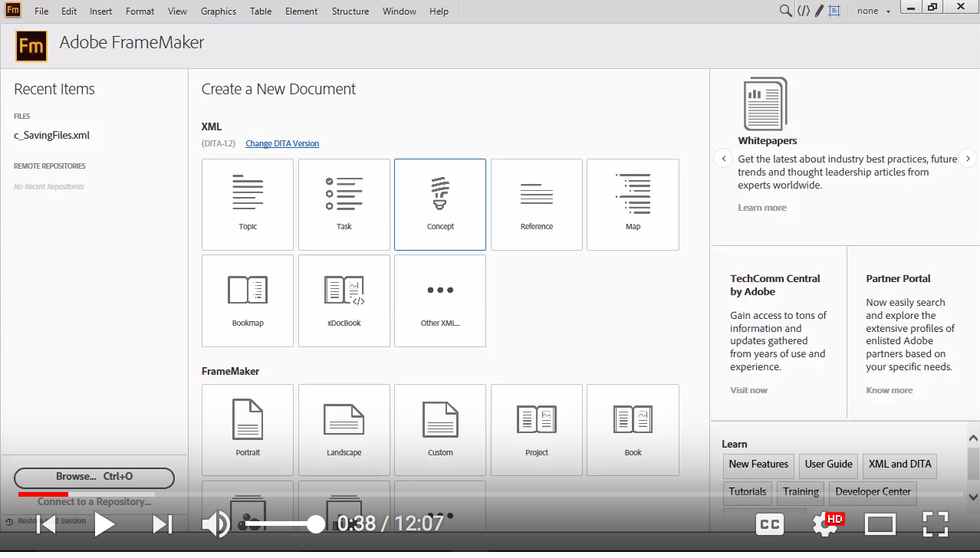
Task: Adjust the video volume slider
Action: coord(315,524)
